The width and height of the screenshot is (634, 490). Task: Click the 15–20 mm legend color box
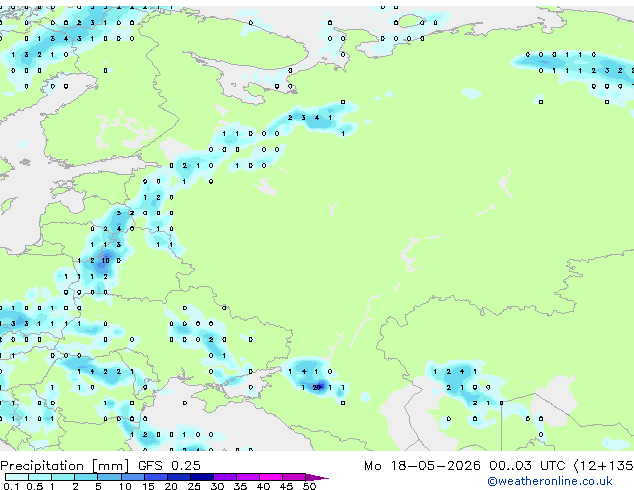[x=156, y=477]
